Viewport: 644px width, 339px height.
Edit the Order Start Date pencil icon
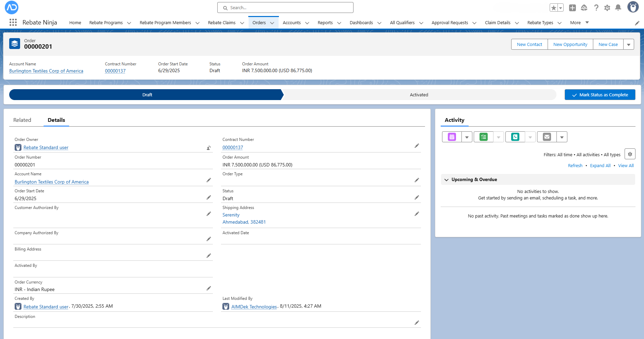209,198
